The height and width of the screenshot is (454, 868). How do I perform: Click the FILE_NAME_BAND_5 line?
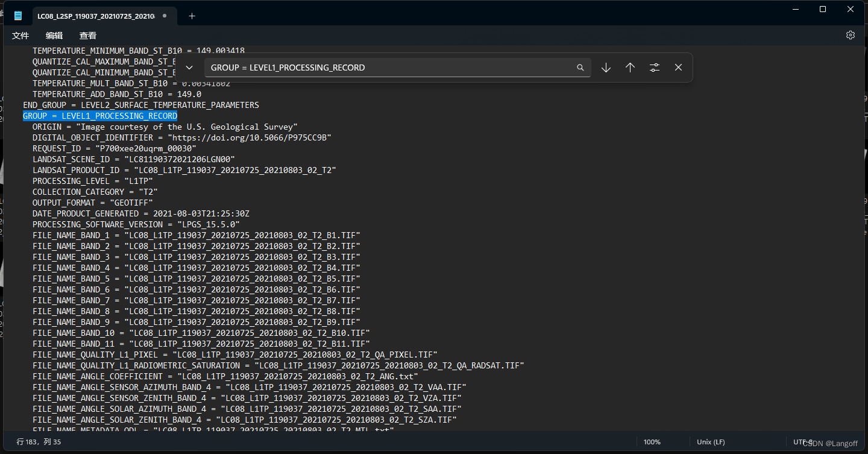(x=197, y=279)
